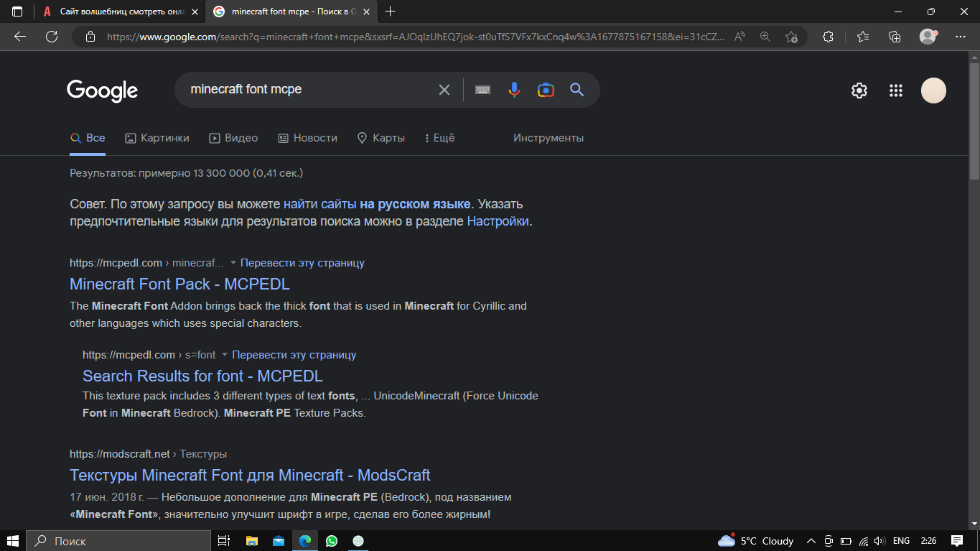This screenshot has height=551, width=980.
Task: Click the page's vertical scrollbar thumb
Action: tap(974, 115)
